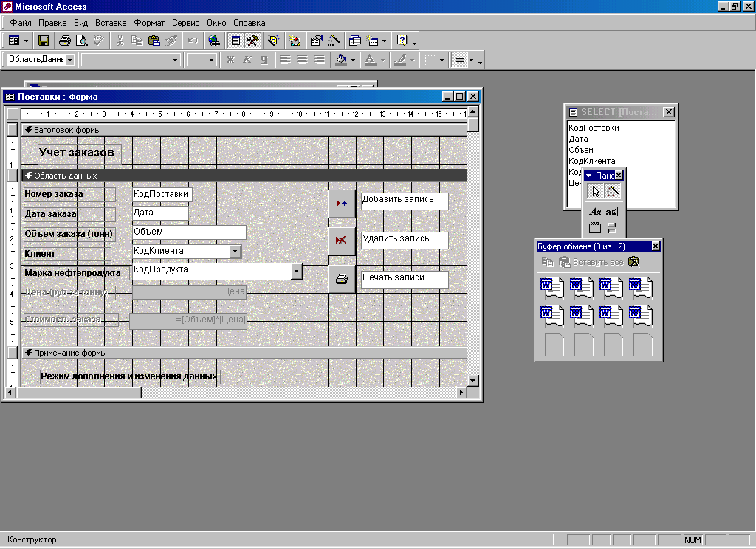Click the Print icon in the main toolbar
The height and width of the screenshot is (549, 756).
(64, 41)
